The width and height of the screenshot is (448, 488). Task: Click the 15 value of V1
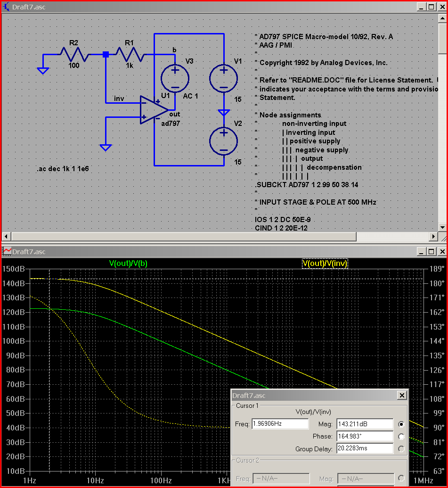[x=238, y=99]
